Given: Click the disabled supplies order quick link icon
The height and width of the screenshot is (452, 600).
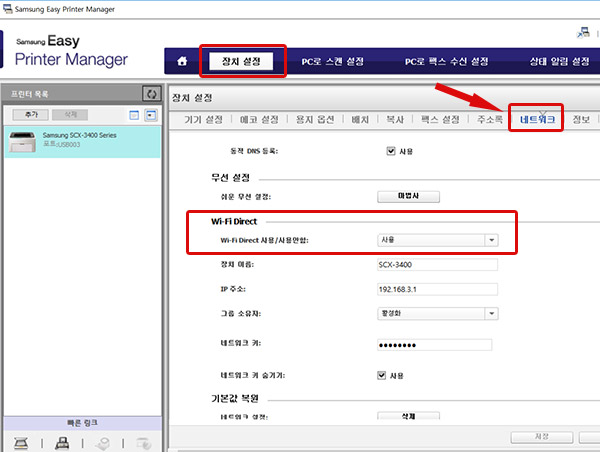Looking at the screenshot, I should tap(103, 443).
